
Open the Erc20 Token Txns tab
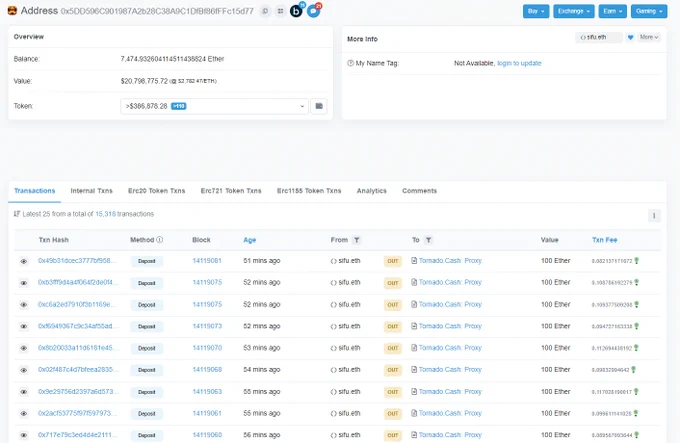pos(157,191)
